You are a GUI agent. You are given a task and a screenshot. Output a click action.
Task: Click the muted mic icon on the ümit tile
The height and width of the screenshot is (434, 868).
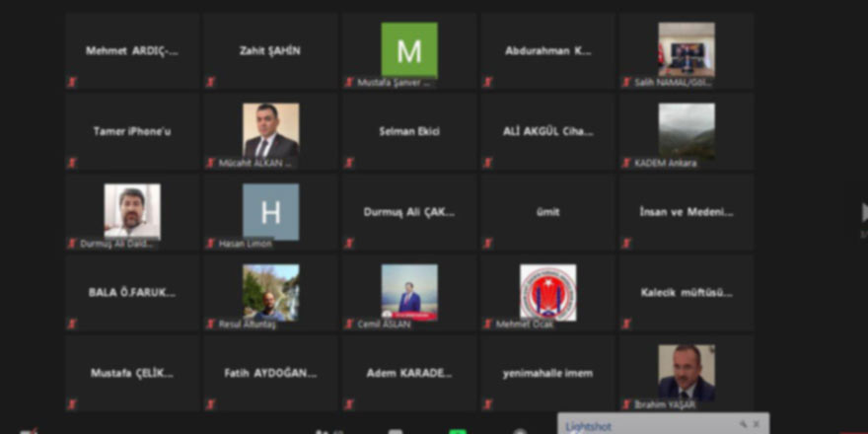[487, 243]
